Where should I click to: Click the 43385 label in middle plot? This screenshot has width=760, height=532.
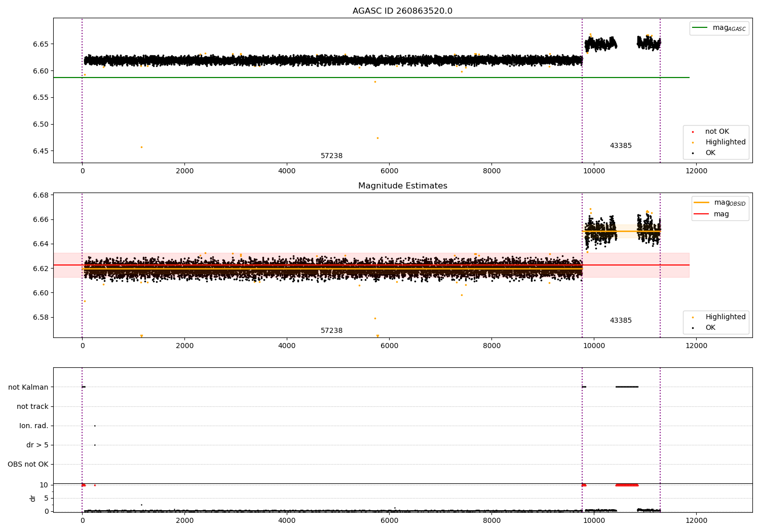click(x=621, y=321)
